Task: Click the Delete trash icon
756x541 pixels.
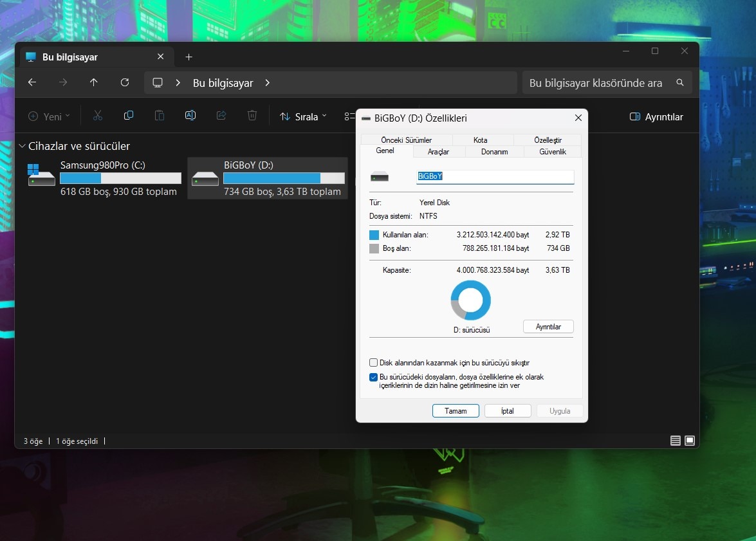Action: pos(252,116)
